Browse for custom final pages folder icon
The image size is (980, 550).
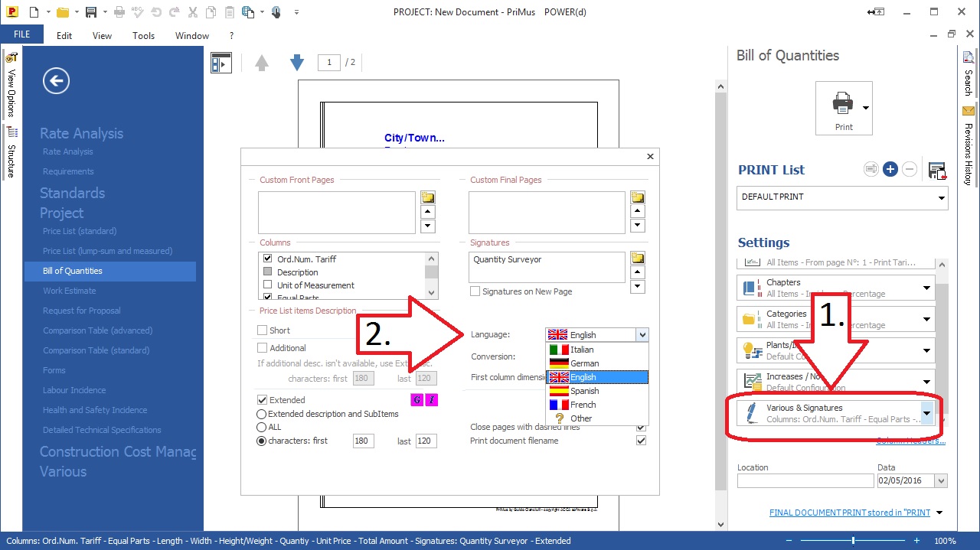pos(637,197)
